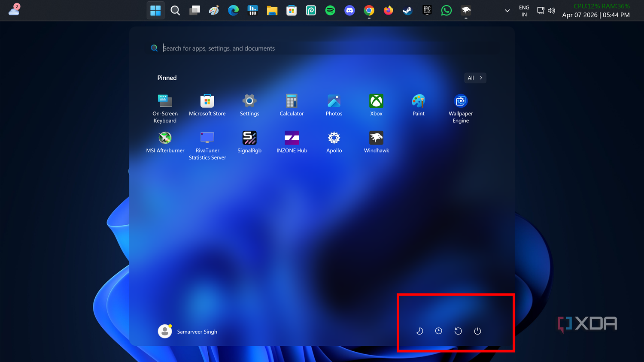Click the Windhawk icon in the taskbar
This screenshot has width=644, height=362.
click(466, 10)
